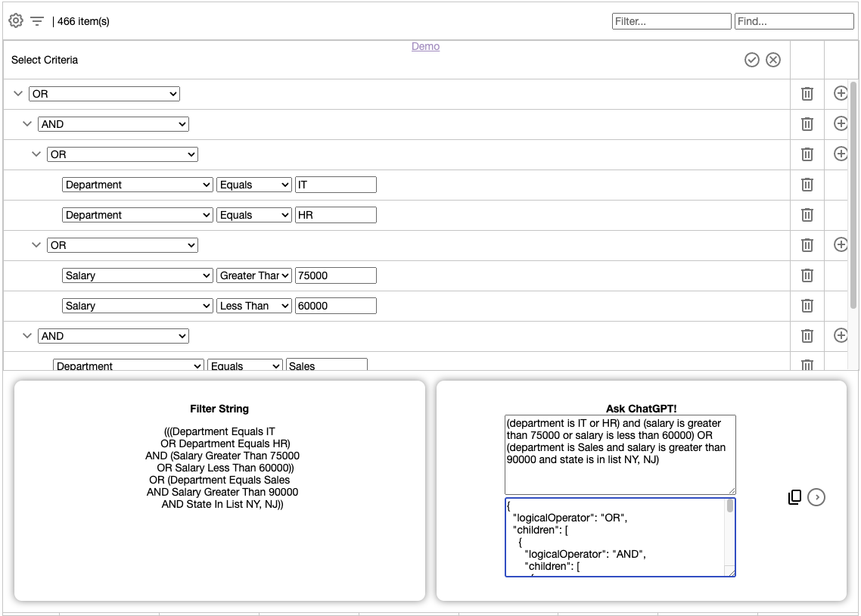Submit the ChatGPT query with arrow icon
Image resolution: width=861 pixels, height=616 pixels.
pyautogui.click(x=816, y=497)
